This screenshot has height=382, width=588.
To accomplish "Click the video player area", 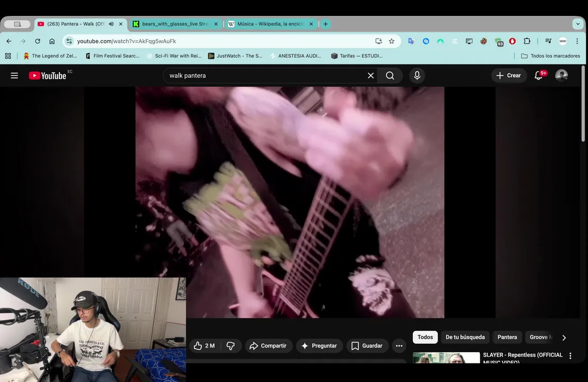I will tap(290, 202).
